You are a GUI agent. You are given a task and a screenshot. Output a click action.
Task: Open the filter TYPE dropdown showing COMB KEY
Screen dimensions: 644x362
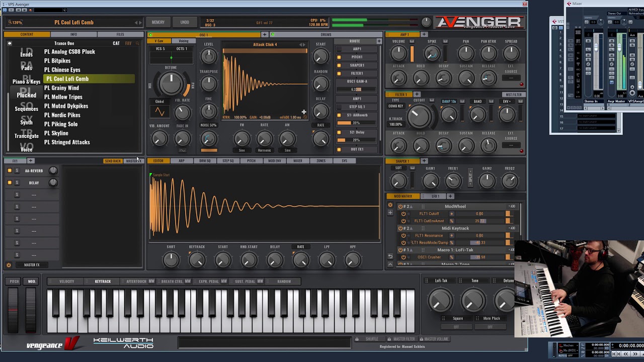click(395, 107)
